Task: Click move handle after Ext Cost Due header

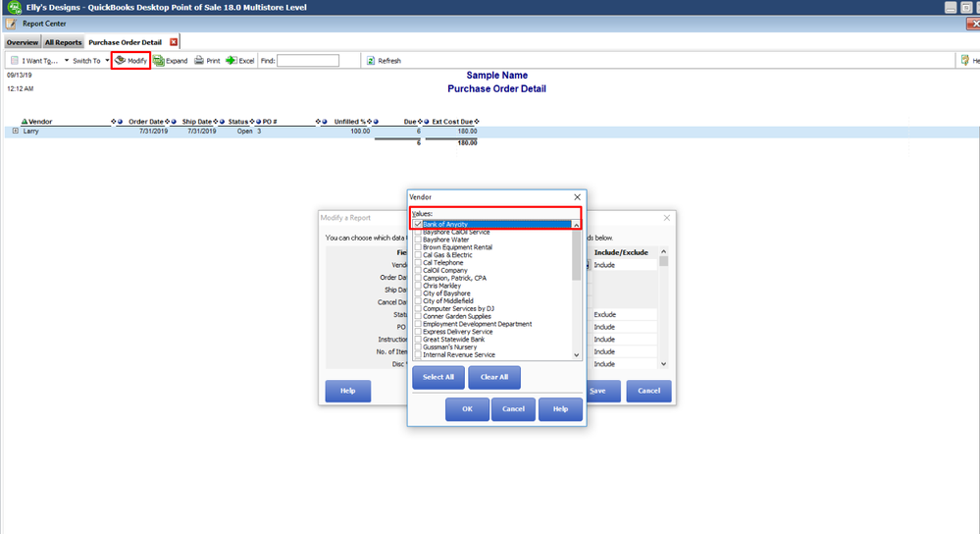Action: (477, 122)
